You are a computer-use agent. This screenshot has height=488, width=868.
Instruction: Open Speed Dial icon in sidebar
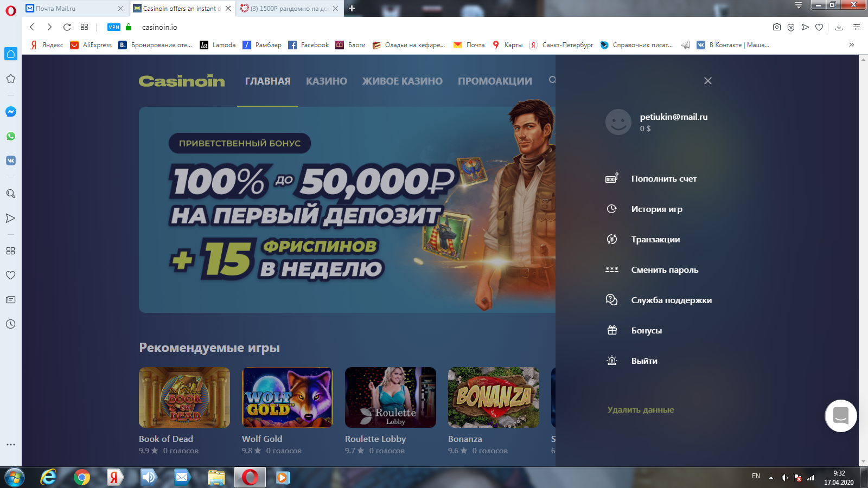pyautogui.click(x=10, y=251)
